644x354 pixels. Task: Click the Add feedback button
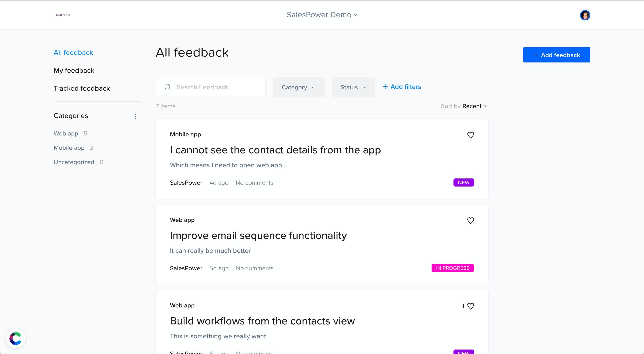tap(557, 55)
